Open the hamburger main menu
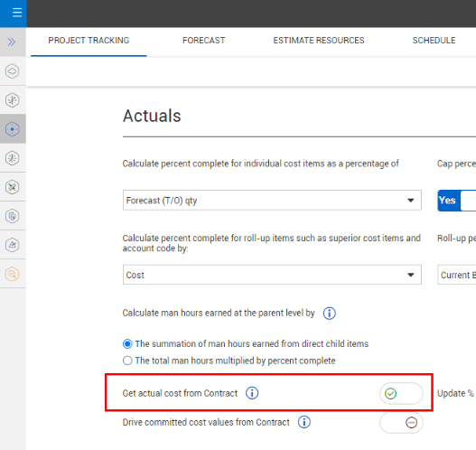This screenshot has width=476, height=450. pyautogui.click(x=17, y=13)
